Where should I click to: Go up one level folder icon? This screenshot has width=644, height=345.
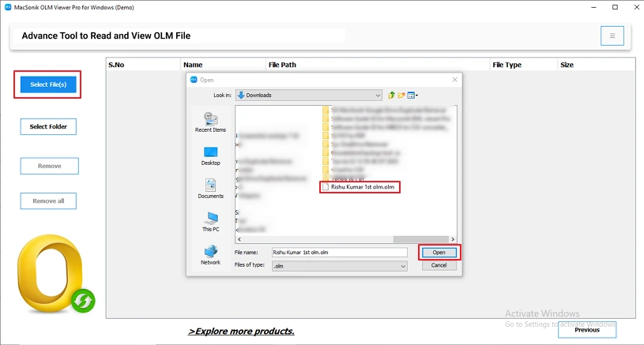(x=391, y=96)
